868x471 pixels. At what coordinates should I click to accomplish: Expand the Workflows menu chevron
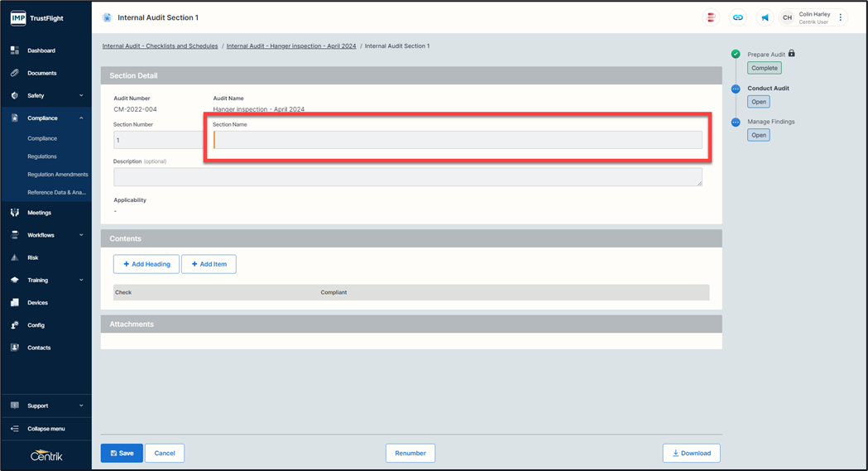tap(81, 234)
